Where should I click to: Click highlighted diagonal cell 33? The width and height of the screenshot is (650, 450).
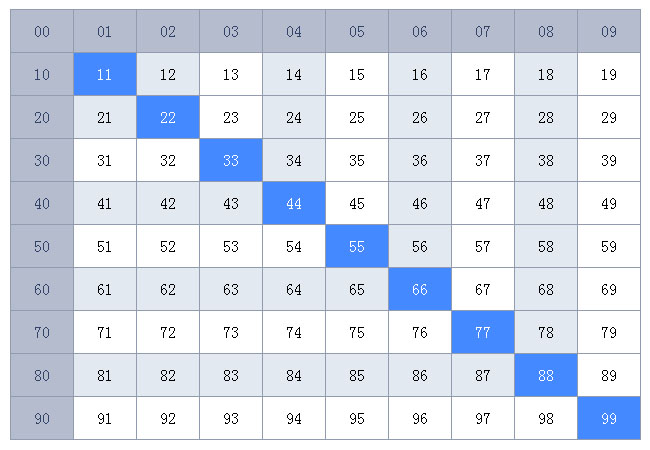point(231,161)
